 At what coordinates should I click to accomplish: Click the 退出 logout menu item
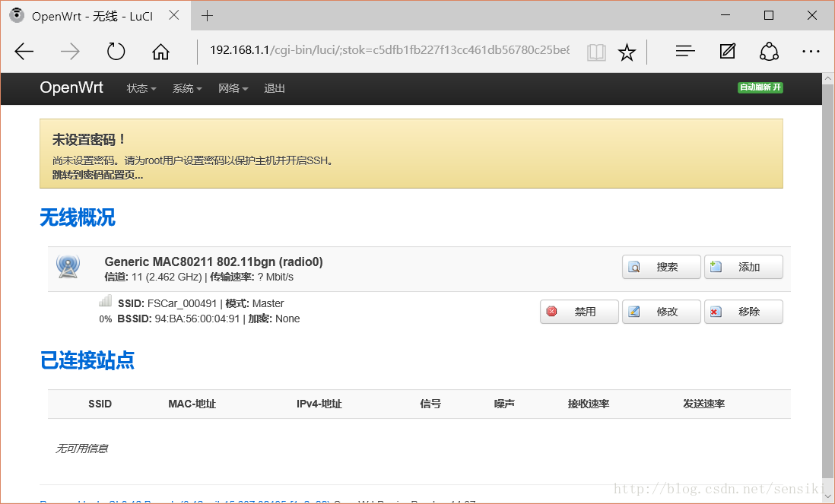tap(275, 88)
